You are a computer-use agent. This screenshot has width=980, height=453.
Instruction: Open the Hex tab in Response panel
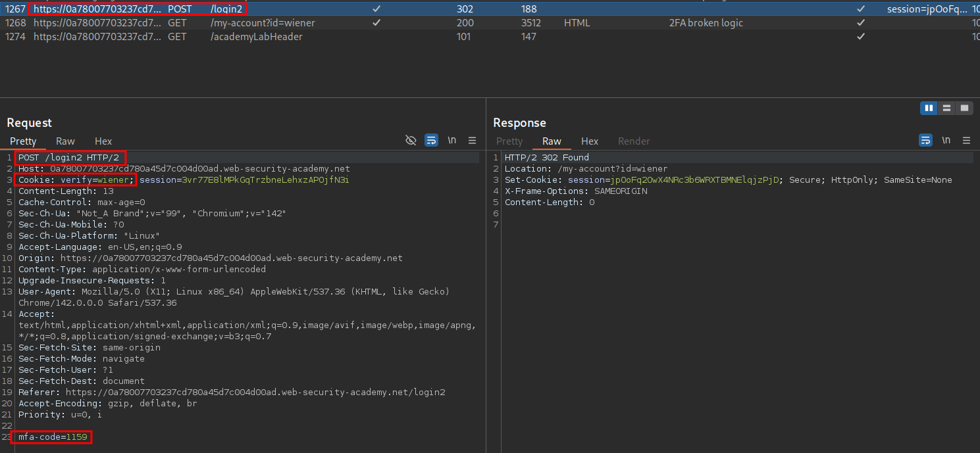(x=590, y=141)
